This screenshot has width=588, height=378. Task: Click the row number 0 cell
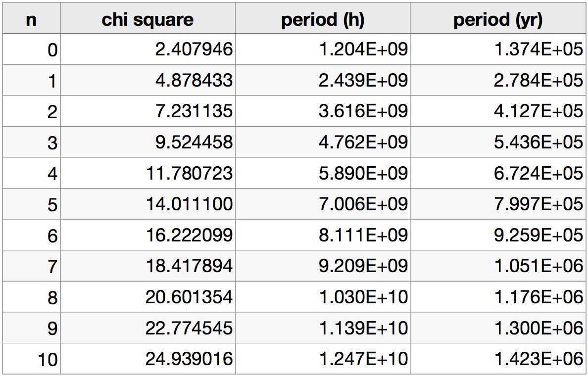pos(32,49)
